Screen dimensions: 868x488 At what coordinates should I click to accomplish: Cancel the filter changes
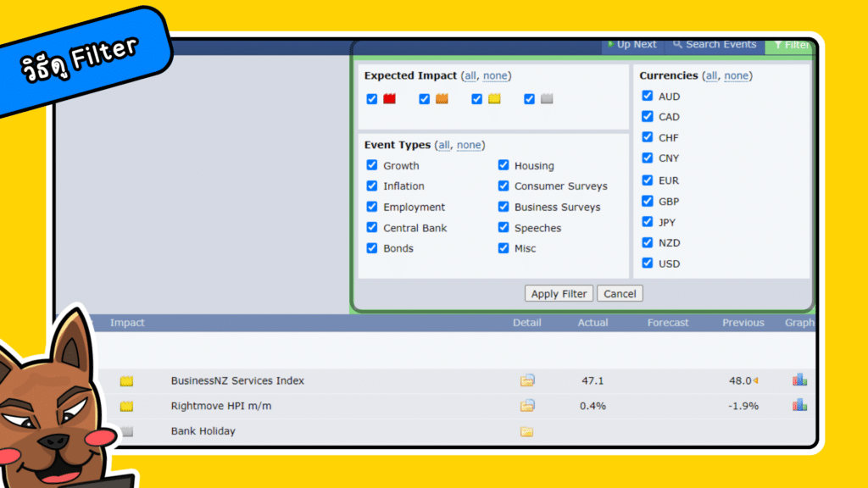pyautogui.click(x=620, y=294)
